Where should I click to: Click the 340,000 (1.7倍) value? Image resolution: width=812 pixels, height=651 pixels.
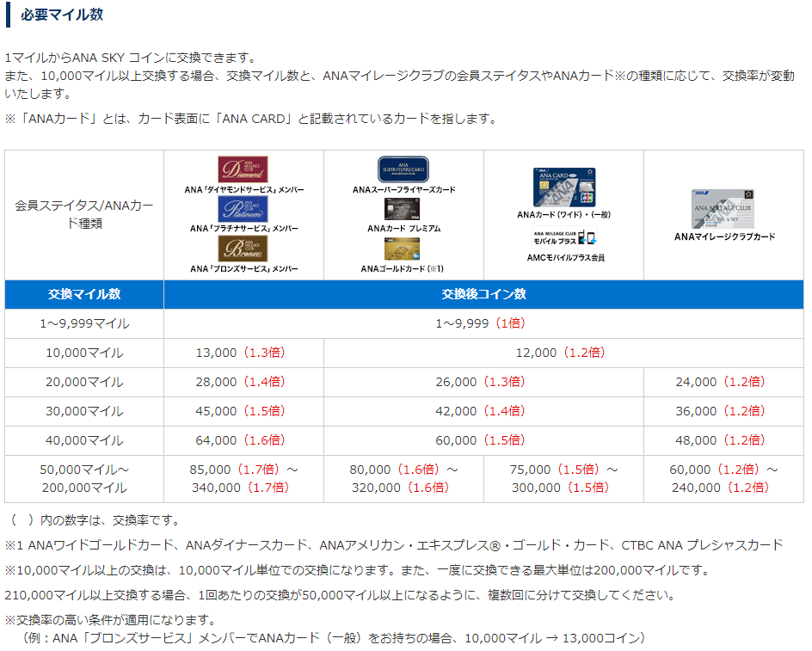click(x=240, y=488)
